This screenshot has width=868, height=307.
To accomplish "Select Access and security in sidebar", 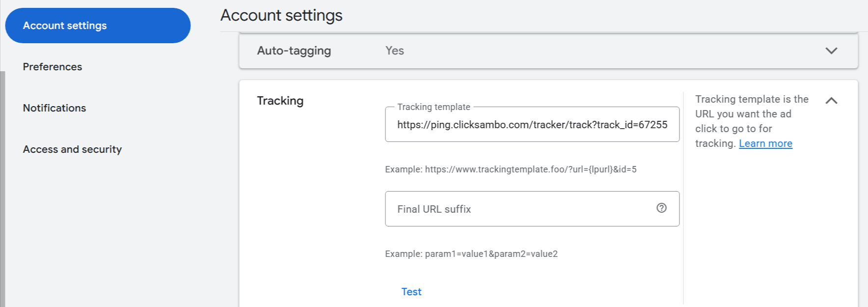I will point(72,149).
